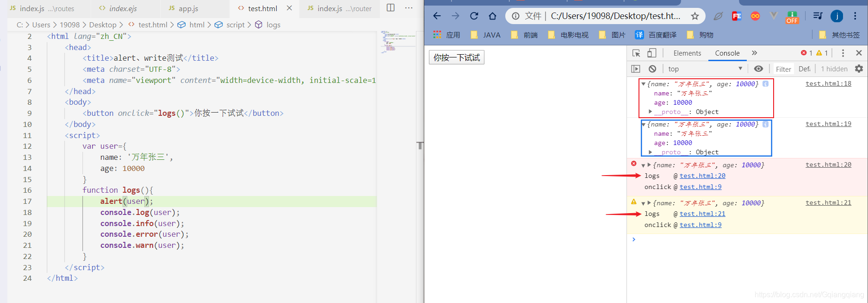Select the Console tab

(x=727, y=53)
